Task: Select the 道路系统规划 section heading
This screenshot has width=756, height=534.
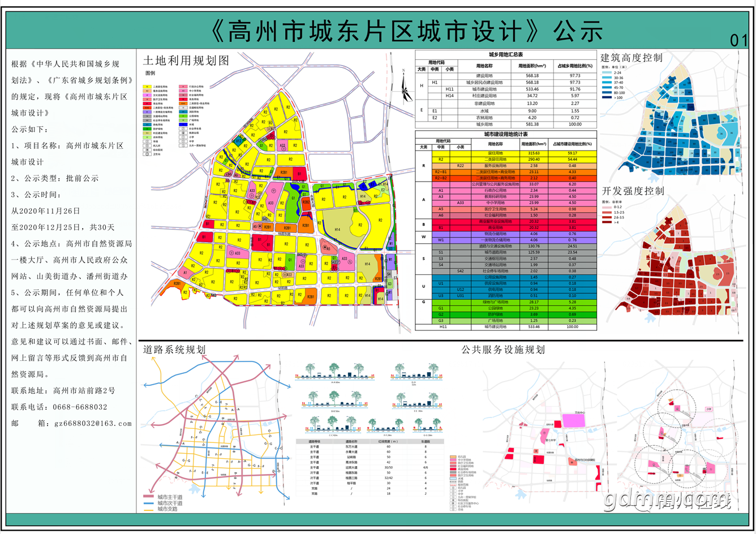Action: [x=174, y=350]
